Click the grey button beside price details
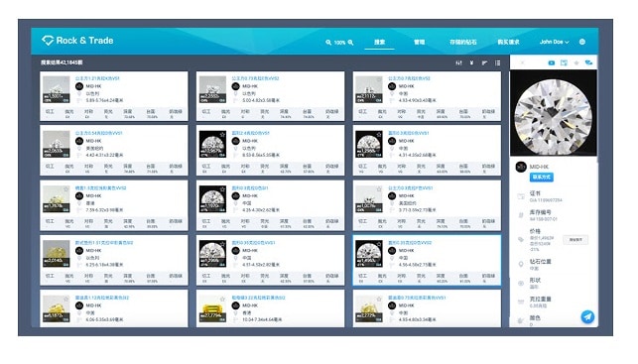The height and width of the screenshot is (364, 638). (575, 240)
